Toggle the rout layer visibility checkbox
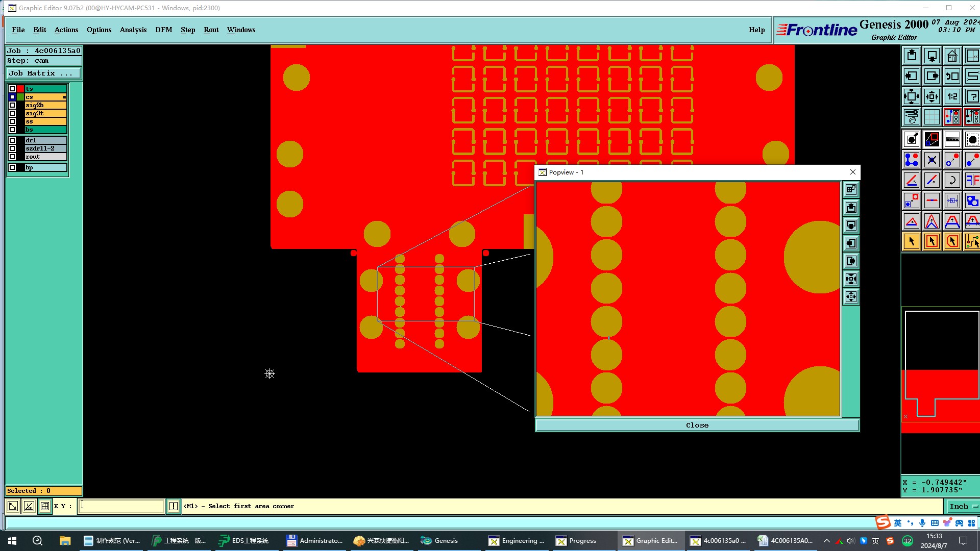 point(12,157)
